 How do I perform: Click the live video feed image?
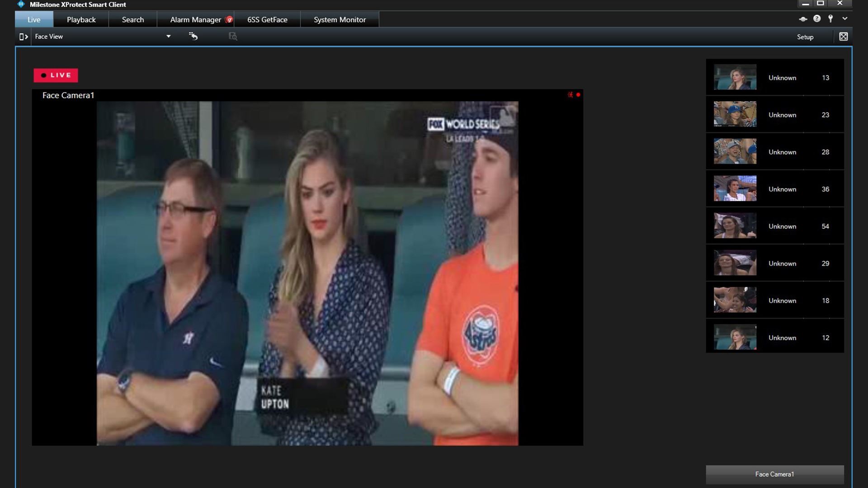click(307, 273)
